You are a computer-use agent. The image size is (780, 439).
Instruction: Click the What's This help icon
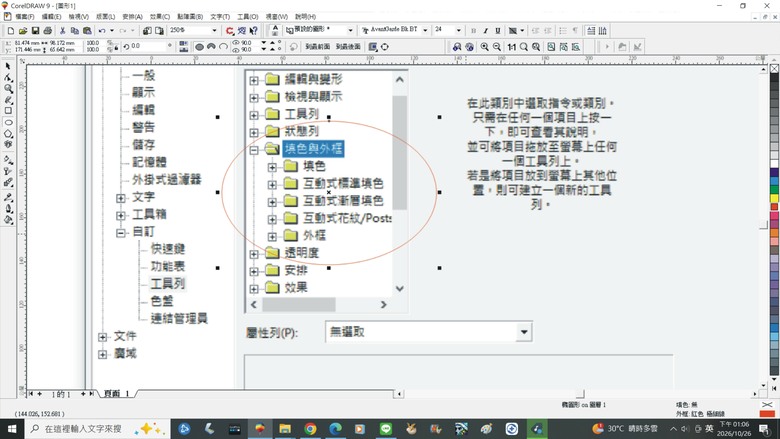(x=254, y=31)
